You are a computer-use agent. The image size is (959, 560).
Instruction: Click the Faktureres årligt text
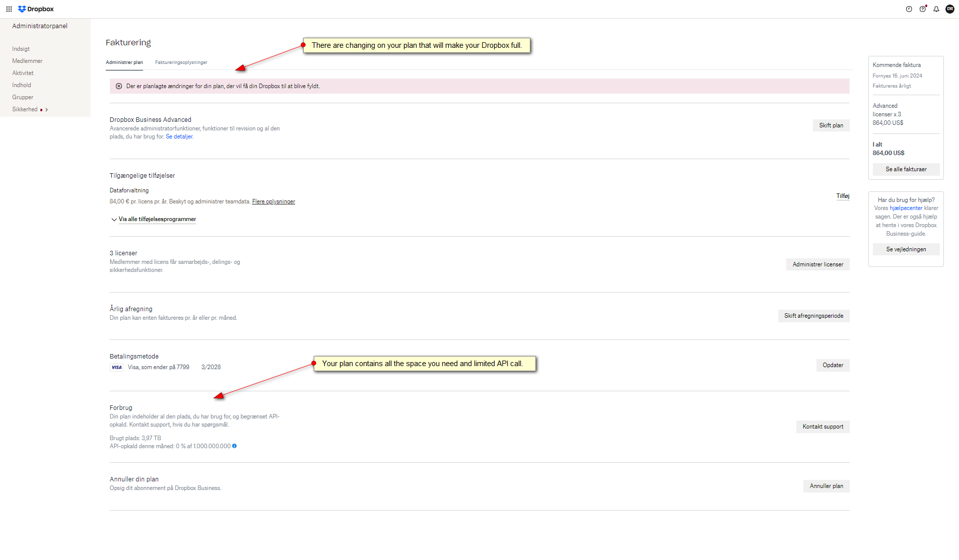(892, 86)
